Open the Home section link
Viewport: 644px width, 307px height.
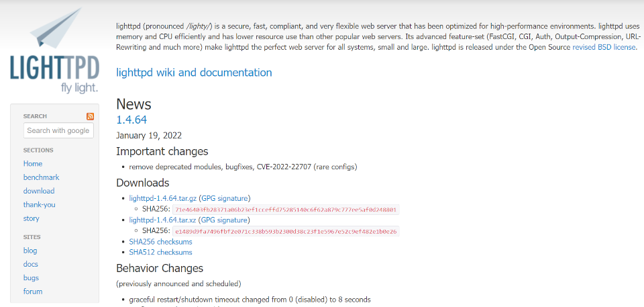(x=33, y=163)
